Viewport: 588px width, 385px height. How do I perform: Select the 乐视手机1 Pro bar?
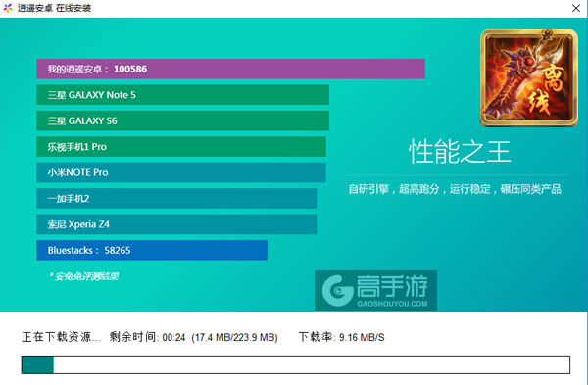click(x=181, y=147)
